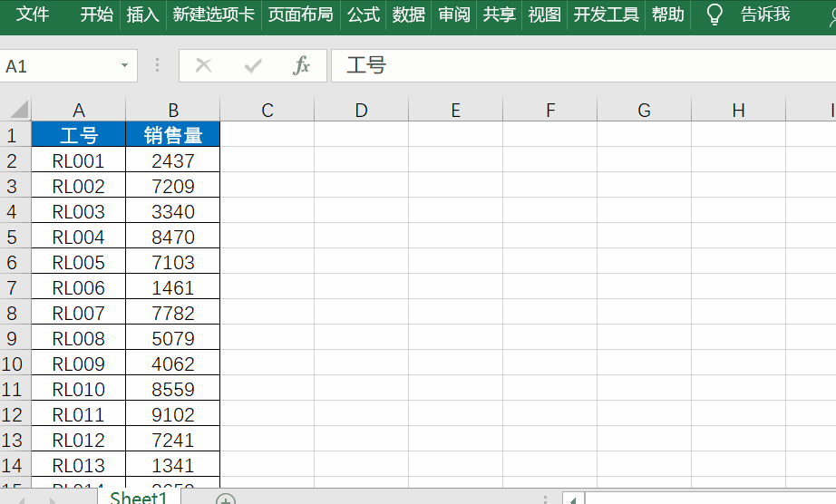The height and width of the screenshot is (504, 836).
Task: Open the 数据 ribbon tab
Action: tap(408, 14)
